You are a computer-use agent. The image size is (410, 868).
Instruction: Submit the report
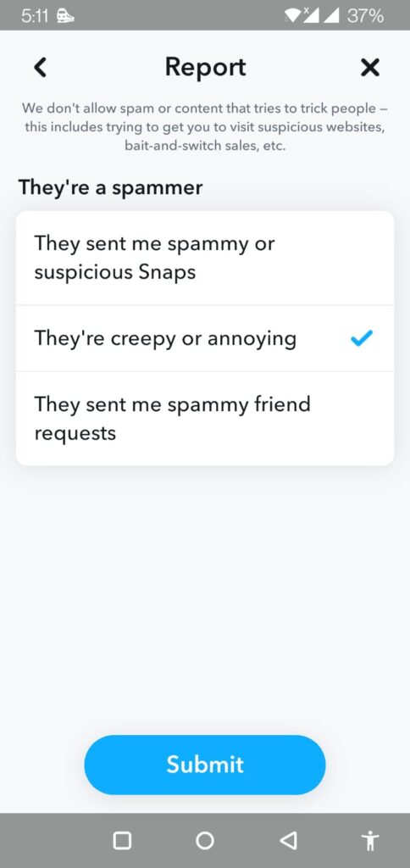(205, 765)
